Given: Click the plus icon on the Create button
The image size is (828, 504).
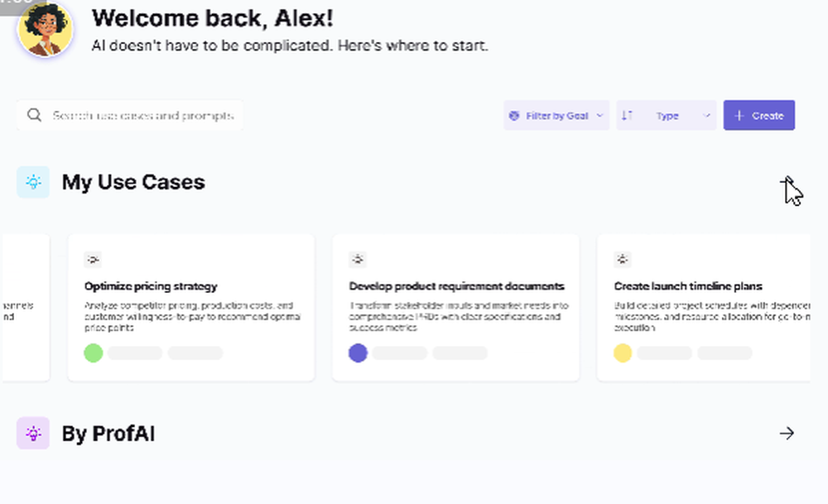Looking at the screenshot, I should [x=741, y=115].
